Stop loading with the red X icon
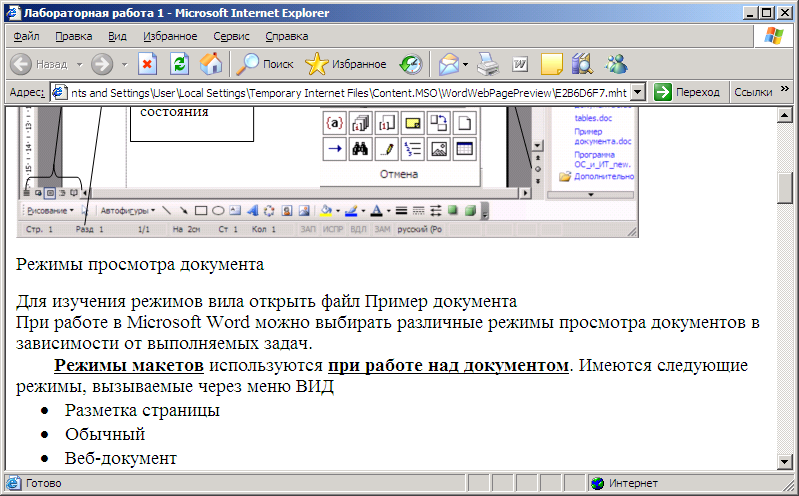The image size is (799, 496). click(x=147, y=64)
